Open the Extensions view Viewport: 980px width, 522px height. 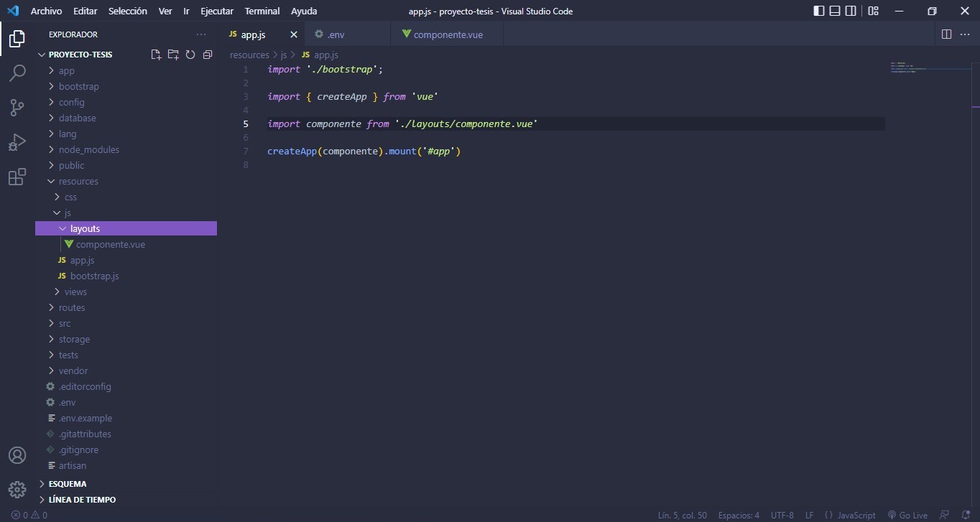[x=17, y=177]
